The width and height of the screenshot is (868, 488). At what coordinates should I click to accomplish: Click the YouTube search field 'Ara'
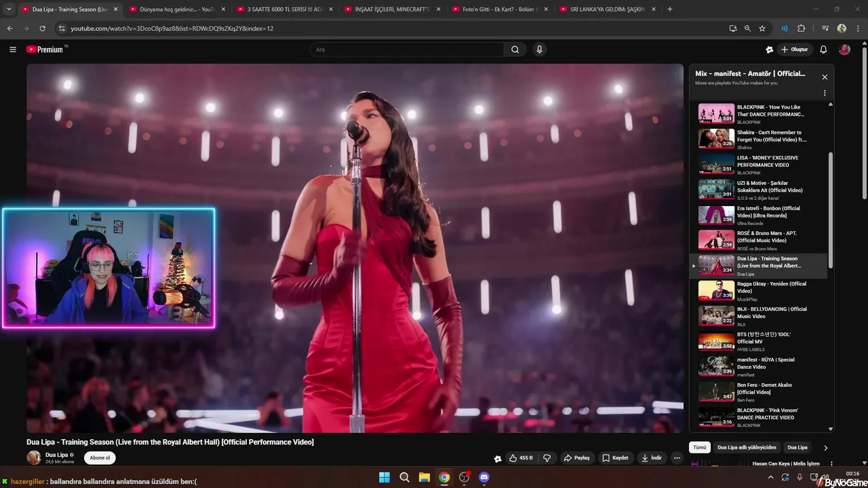click(x=407, y=49)
